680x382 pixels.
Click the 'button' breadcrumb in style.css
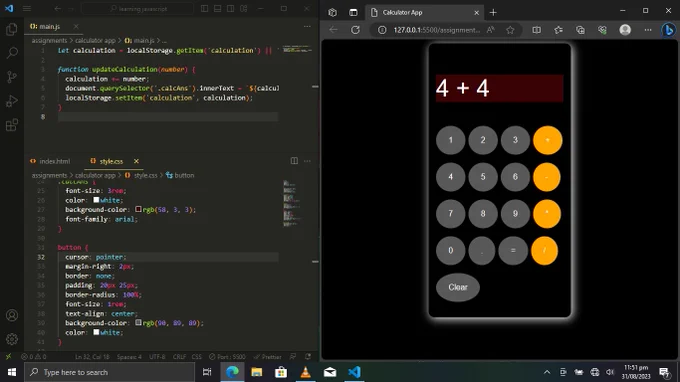coord(180,175)
